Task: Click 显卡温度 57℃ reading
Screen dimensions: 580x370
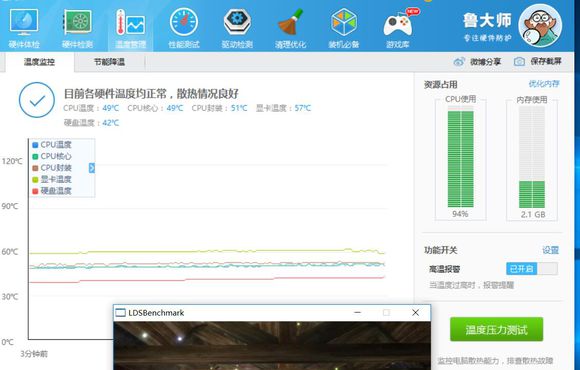Action: tap(283, 108)
